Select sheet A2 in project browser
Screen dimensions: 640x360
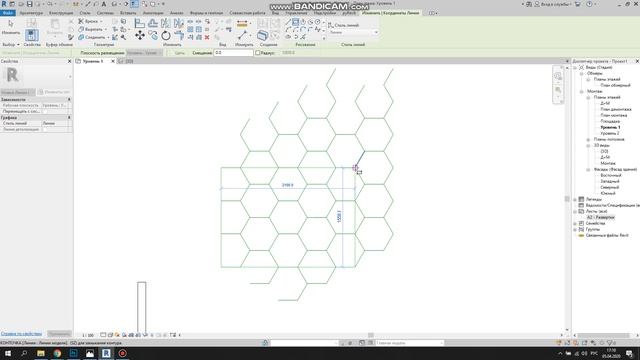pos(600,217)
